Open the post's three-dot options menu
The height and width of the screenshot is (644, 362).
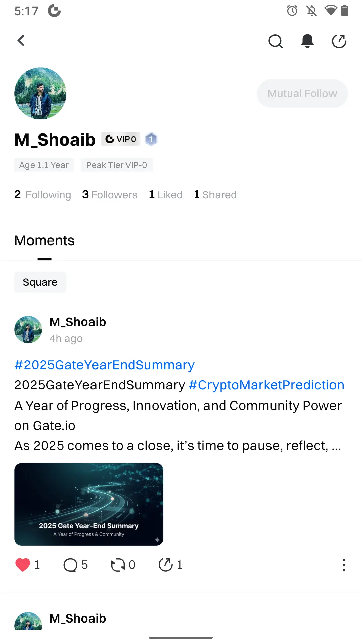pyautogui.click(x=344, y=565)
